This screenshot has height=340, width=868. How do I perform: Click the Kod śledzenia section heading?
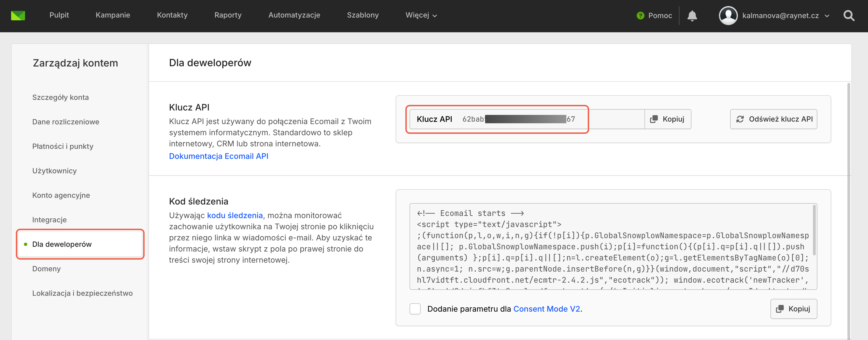(199, 201)
